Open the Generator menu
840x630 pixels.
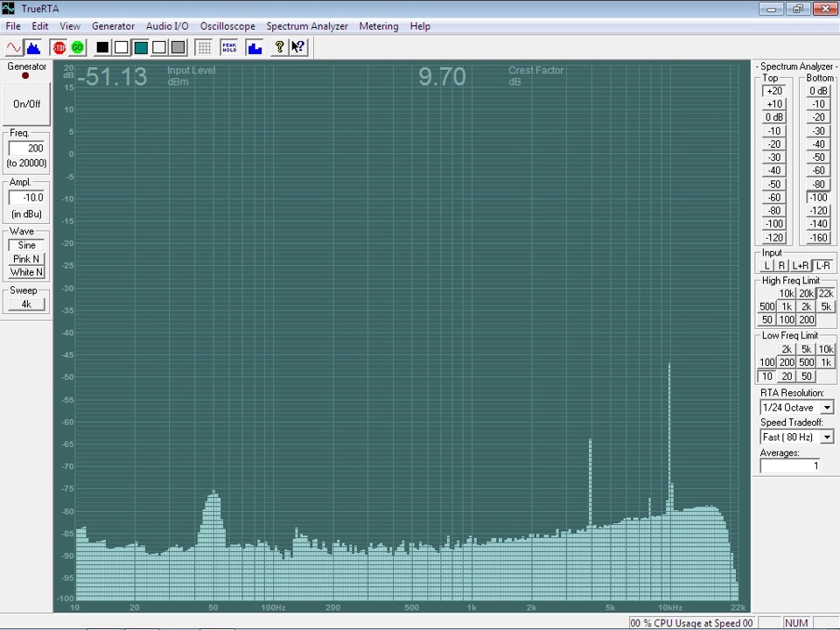tap(113, 26)
